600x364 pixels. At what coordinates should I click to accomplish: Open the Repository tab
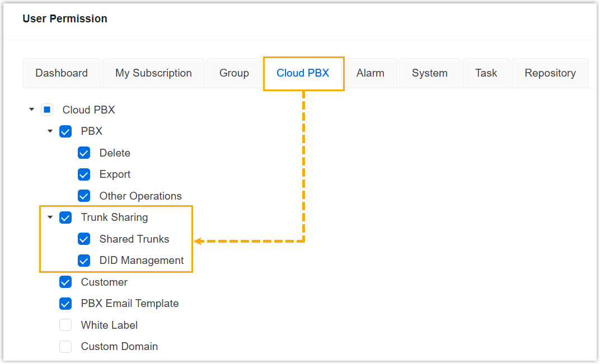[x=550, y=73]
